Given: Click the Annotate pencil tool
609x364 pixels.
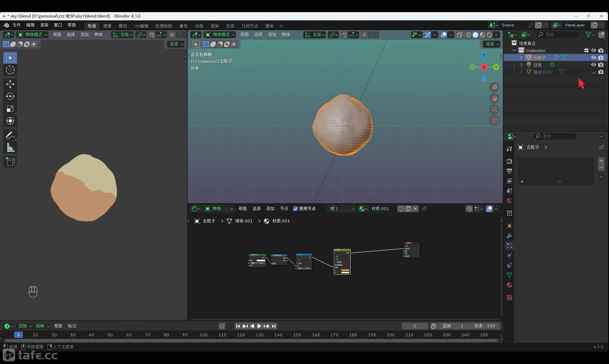Looking at the screenshot, I should pyautogui.click(x=10, y=135).
